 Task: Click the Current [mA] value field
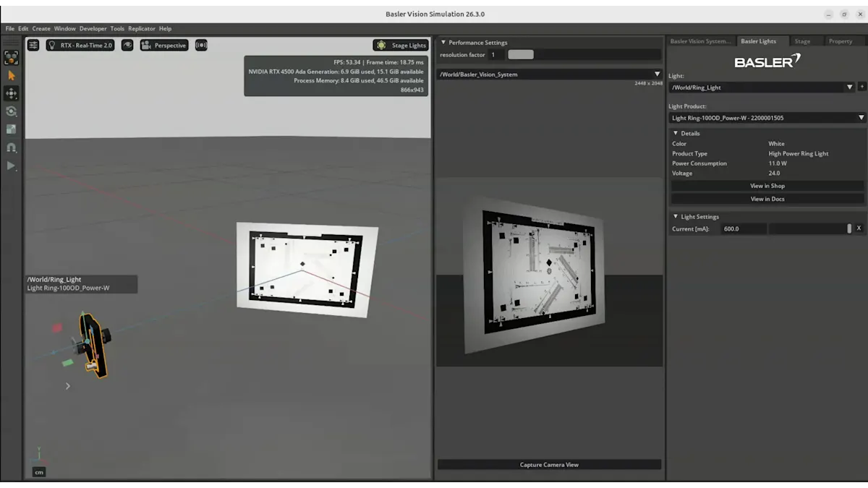click(x=744, y=228)
